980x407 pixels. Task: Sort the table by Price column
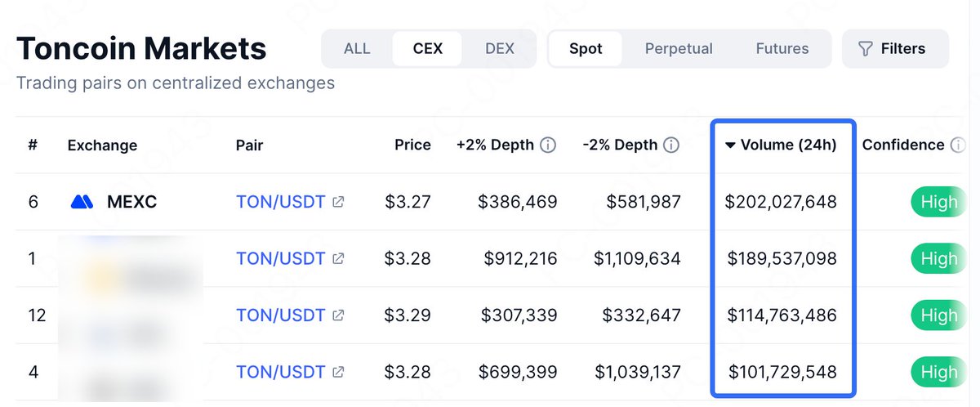tap(412, 145)
